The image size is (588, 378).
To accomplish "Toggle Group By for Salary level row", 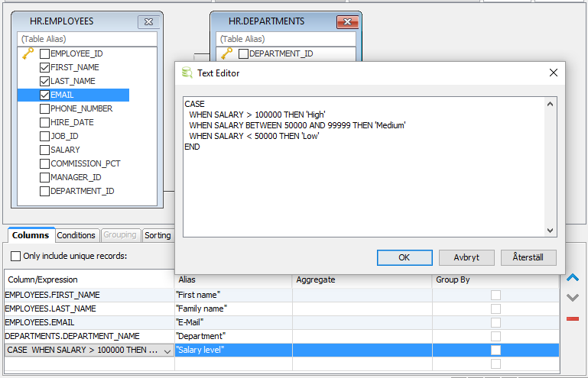I will (495, 350).
